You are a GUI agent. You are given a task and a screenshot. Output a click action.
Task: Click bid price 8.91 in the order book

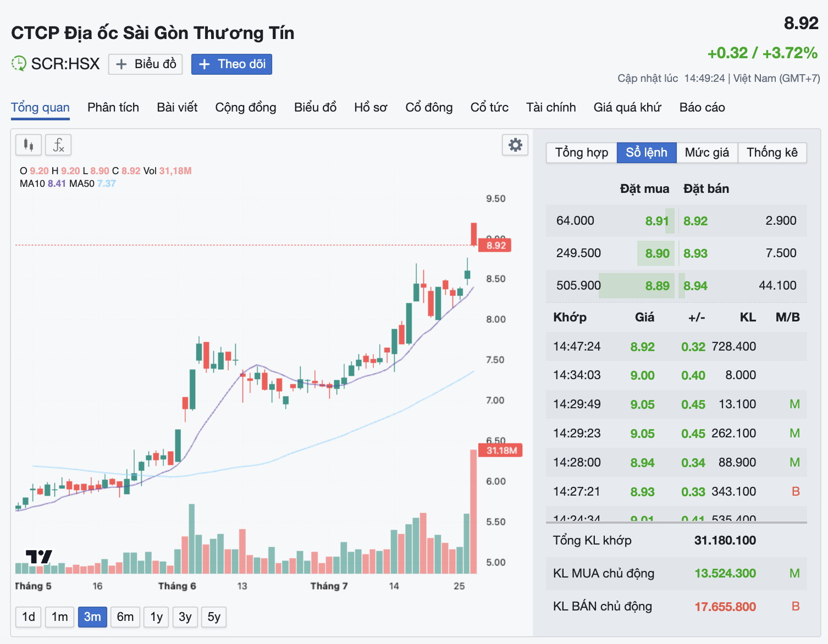pos(657,221)
